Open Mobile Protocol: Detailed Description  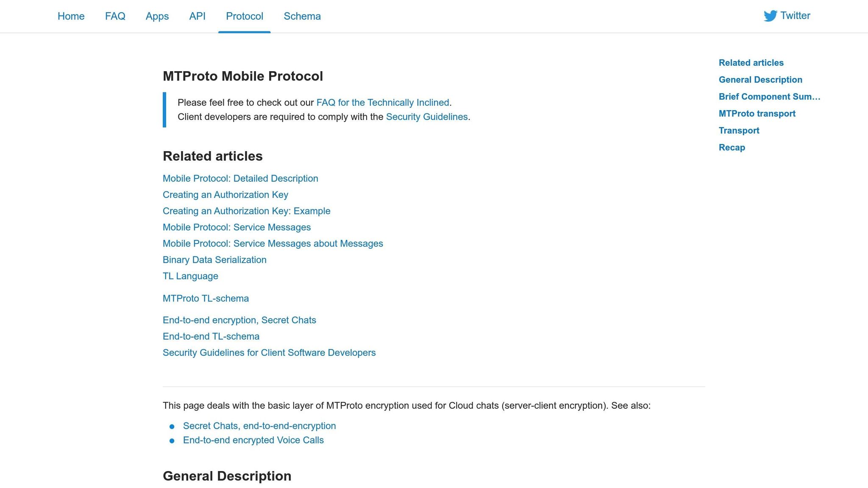coord(240,178)
